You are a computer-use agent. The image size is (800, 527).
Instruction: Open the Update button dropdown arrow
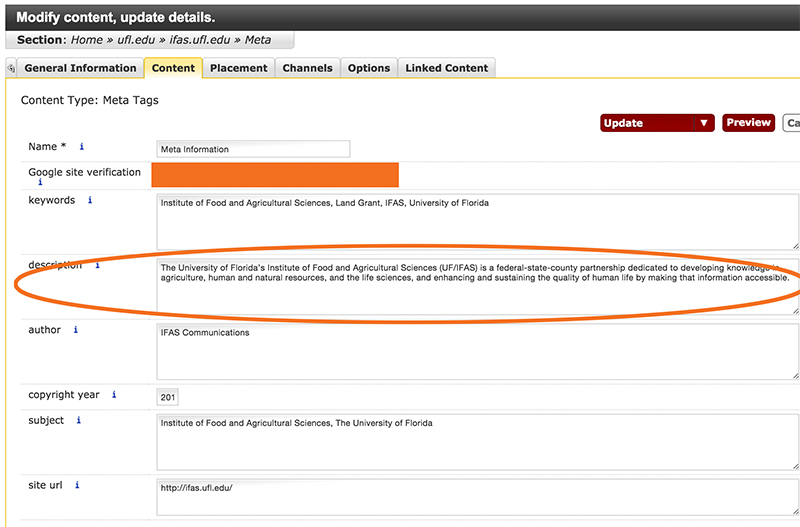pyautogui.click(x=704, y=123)
